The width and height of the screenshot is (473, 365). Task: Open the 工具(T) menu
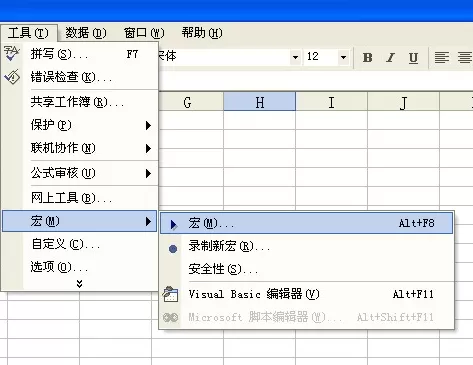click(28, 33)
